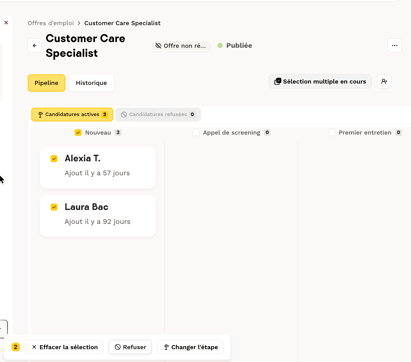Click the 'Offre non ré...' visibility badge

pyautogui.click(x=182, y=46)
